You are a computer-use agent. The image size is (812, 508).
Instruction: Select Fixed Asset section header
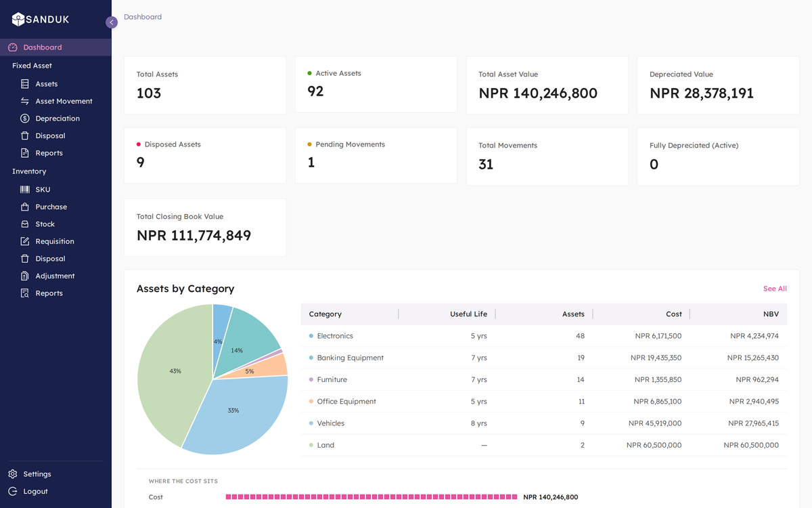[32, 66]
